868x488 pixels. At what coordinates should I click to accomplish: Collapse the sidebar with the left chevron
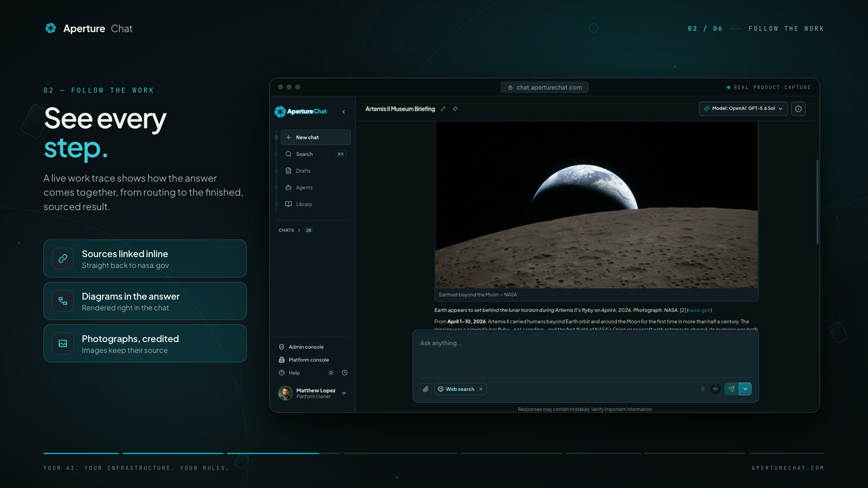click(344, 112)
